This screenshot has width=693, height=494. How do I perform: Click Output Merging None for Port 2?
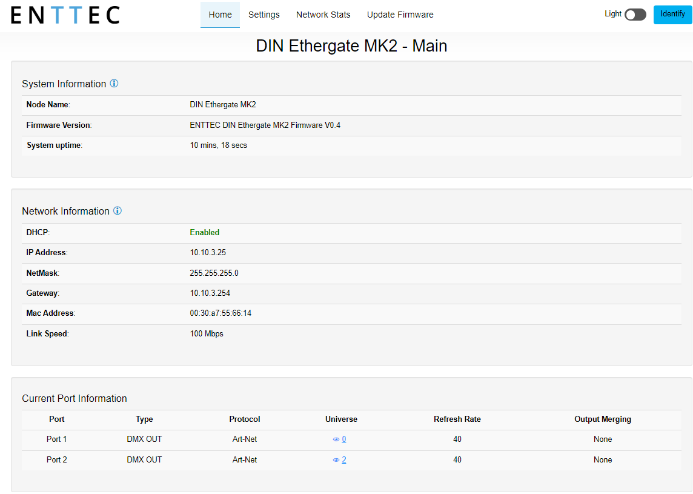[602, 460]
